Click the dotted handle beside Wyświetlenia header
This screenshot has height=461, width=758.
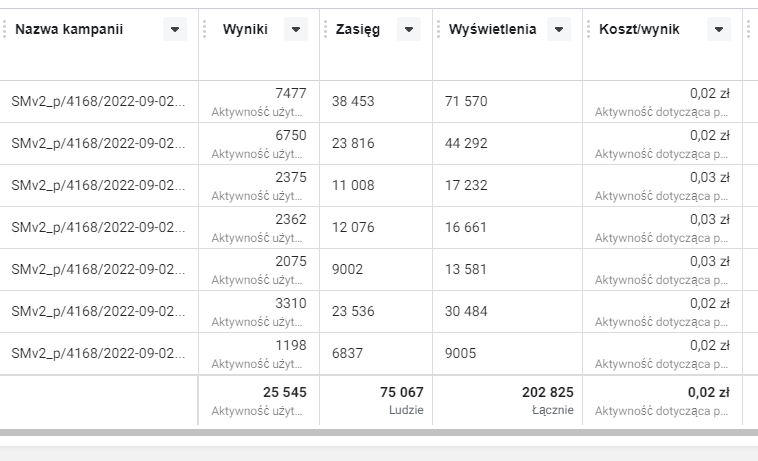tap(439, 30)
